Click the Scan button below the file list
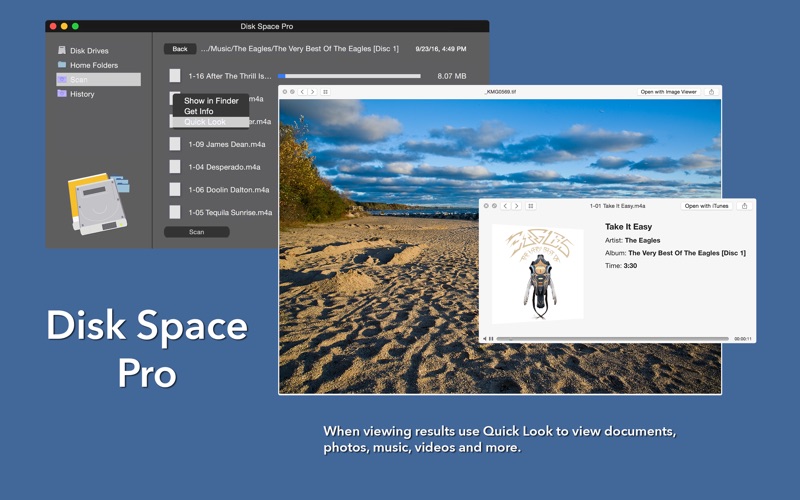This screenshot has height=500, width=800. click(196, 232)
